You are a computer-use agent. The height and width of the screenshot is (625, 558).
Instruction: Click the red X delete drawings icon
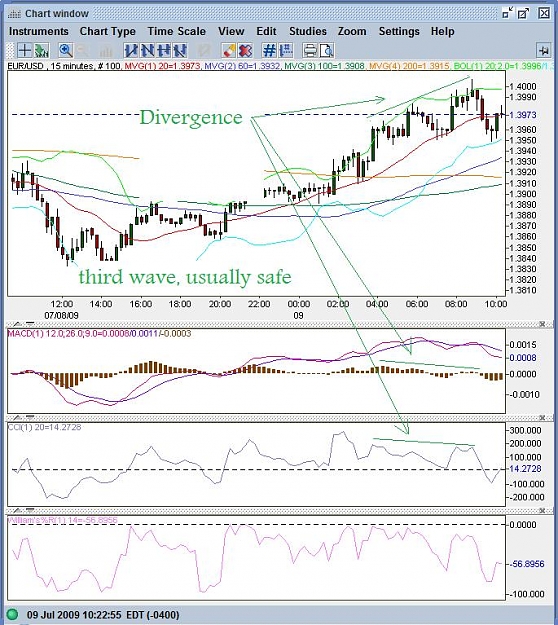pos(246,51)
